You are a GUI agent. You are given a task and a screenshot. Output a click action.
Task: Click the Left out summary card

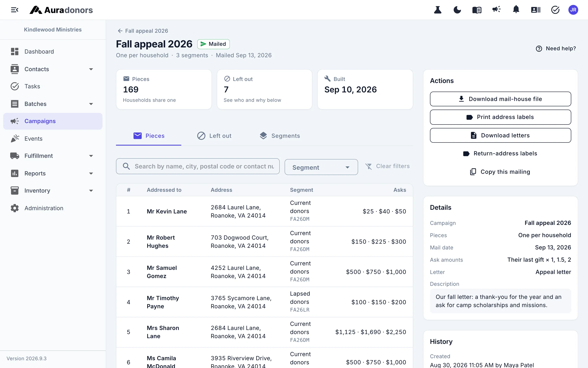tap(264, 89)
